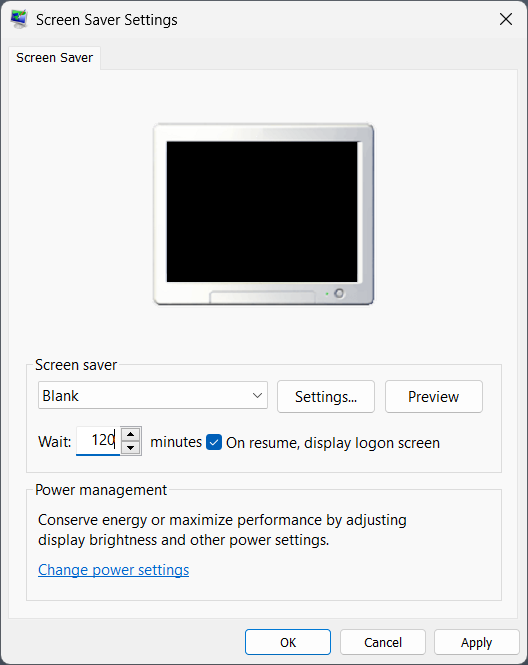Click the black monitor preview screen
Screen dimensions: 528x665
tap(262, 212)
